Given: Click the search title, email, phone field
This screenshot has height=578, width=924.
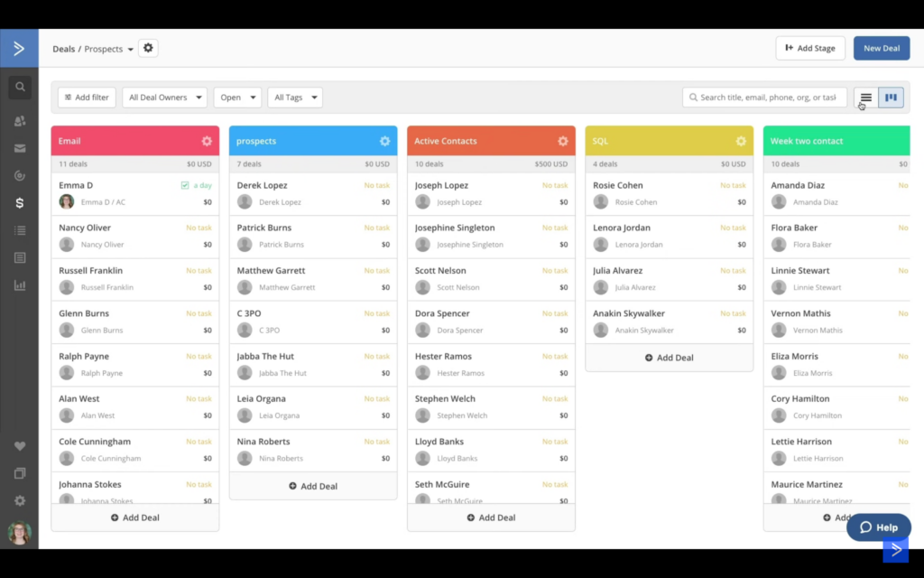Looking at the screenshot, I should pyautogui.click(x=764, y=97).
